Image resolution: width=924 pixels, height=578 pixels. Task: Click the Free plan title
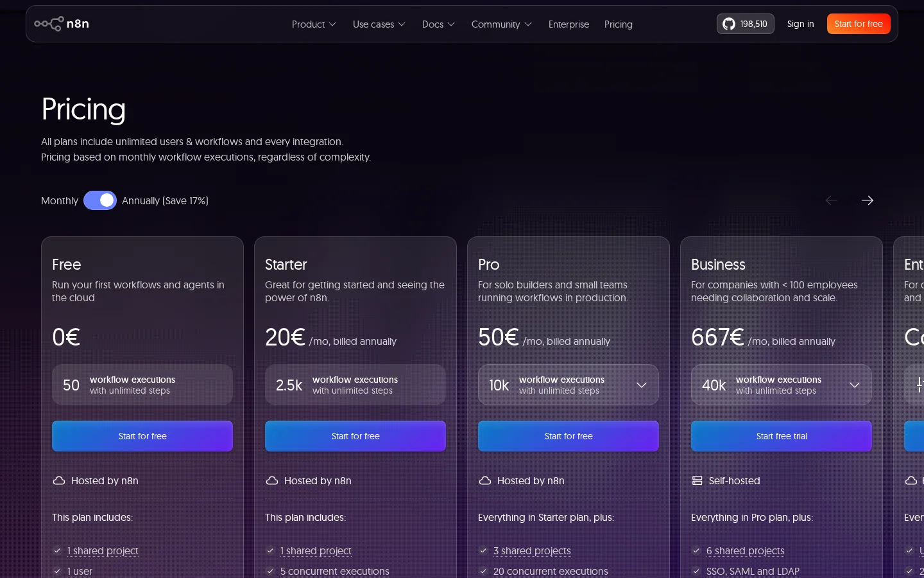point(67,265)
